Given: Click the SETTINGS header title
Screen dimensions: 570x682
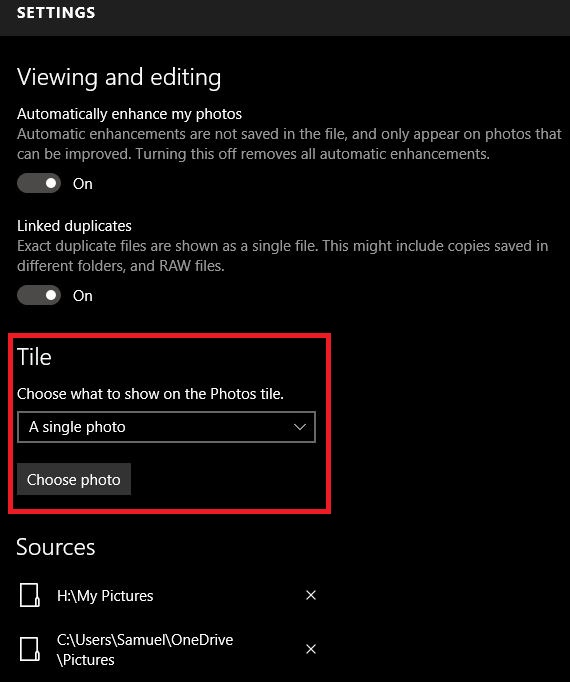Looking at the screenshot, I should (x=56, y=13).
